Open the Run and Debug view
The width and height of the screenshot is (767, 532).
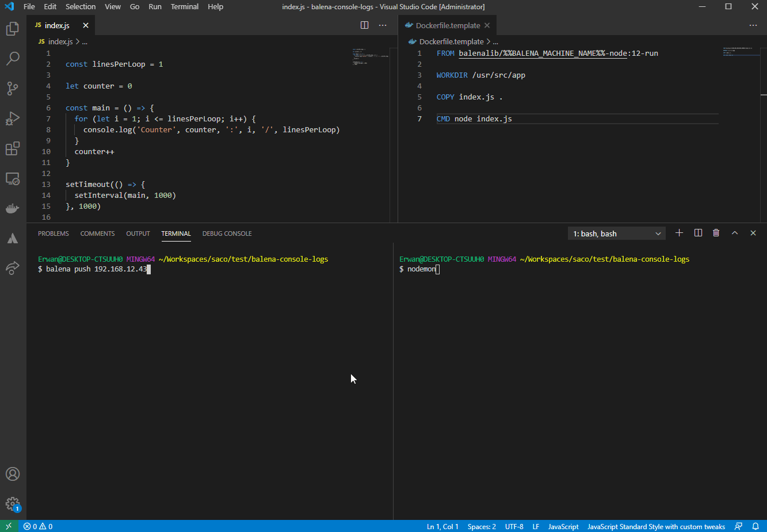(x=13, y=118)
